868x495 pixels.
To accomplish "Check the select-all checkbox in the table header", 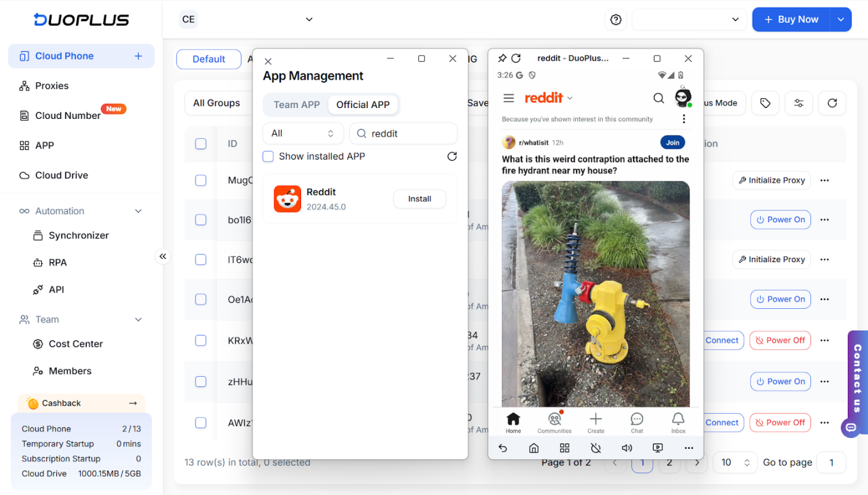I will point(201,144).
